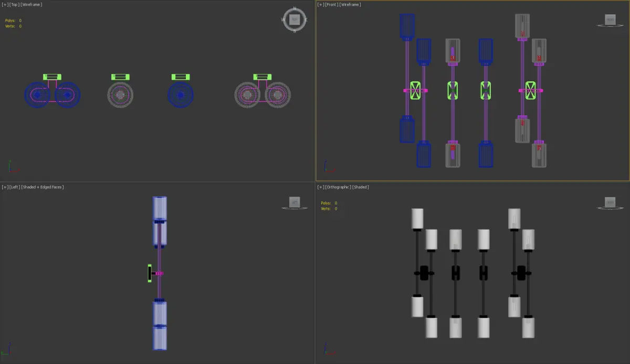Click the "Verts:" statistic in Top viewport
This screenshot has height=364, width=630.
pos(10,26)
